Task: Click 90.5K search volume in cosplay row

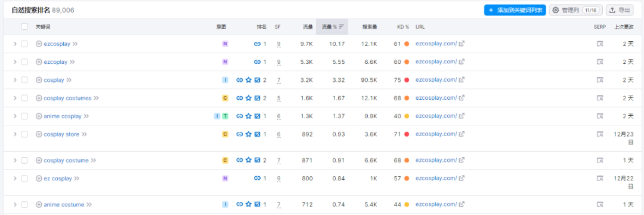Action: (369, 80)
